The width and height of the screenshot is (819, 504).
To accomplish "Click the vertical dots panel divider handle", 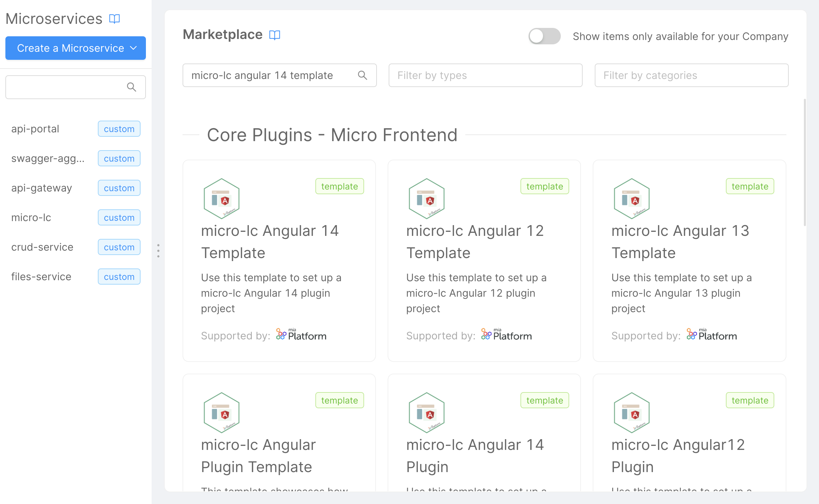I will click(158, 250).
